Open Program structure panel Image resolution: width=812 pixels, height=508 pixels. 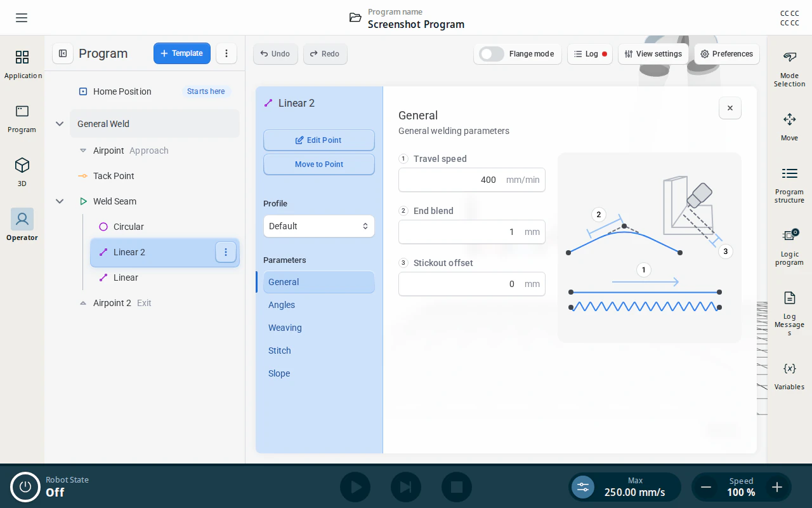point(789,185)
